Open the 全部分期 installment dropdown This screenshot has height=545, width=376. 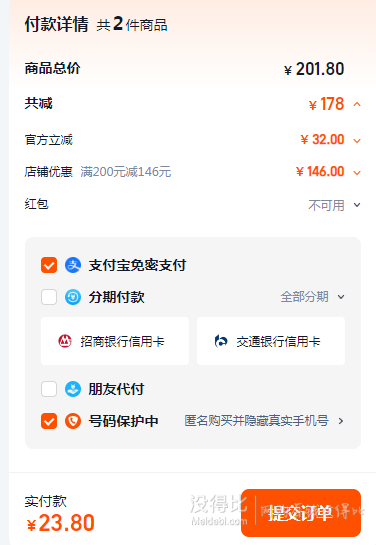pos(312,297)
